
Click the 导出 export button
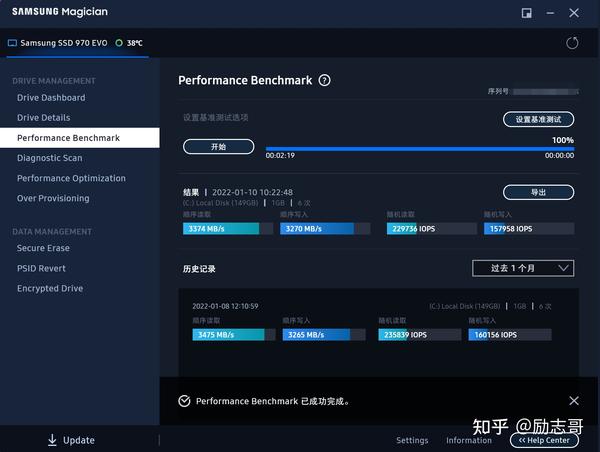[x=538, y=192]
